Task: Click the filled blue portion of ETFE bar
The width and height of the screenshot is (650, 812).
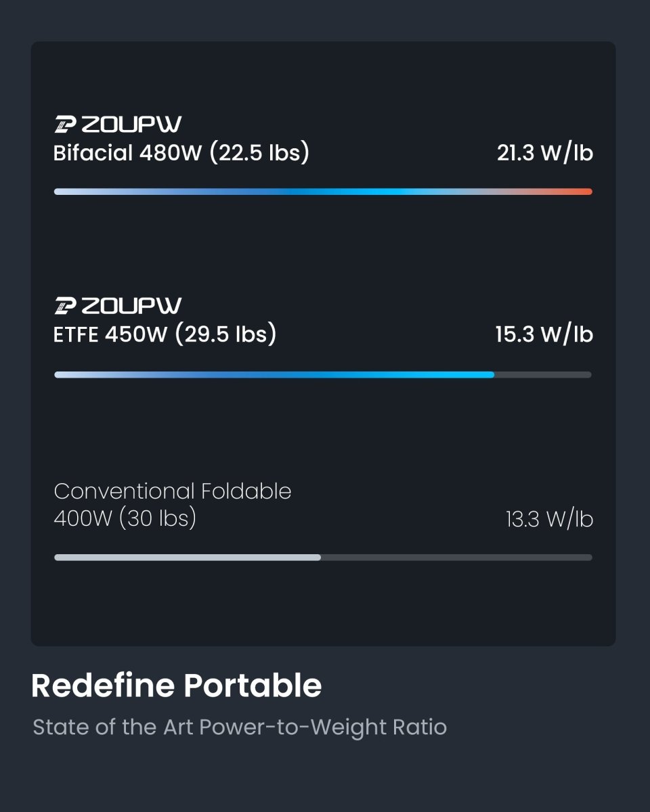Action: (x=271, y=375)
